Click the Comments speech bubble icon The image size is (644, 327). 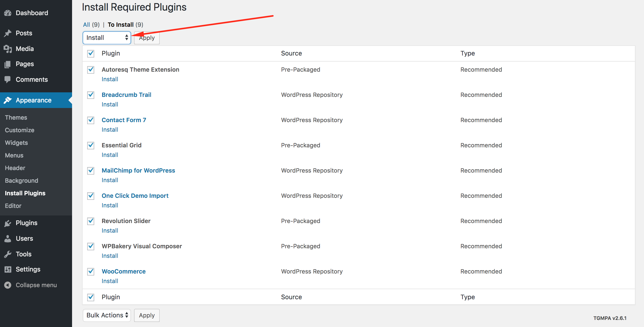(x=8, y=79)
